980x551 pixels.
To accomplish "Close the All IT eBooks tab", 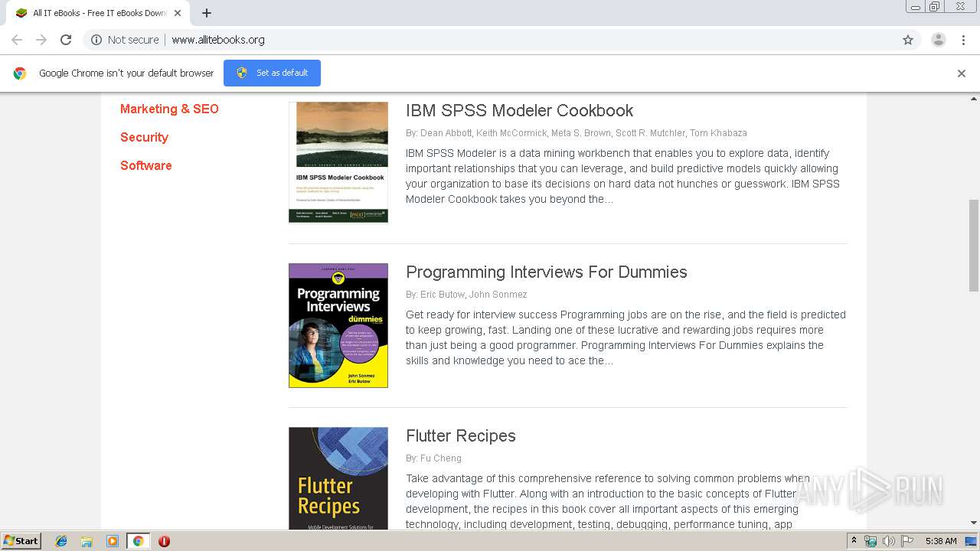I will 178,13.
